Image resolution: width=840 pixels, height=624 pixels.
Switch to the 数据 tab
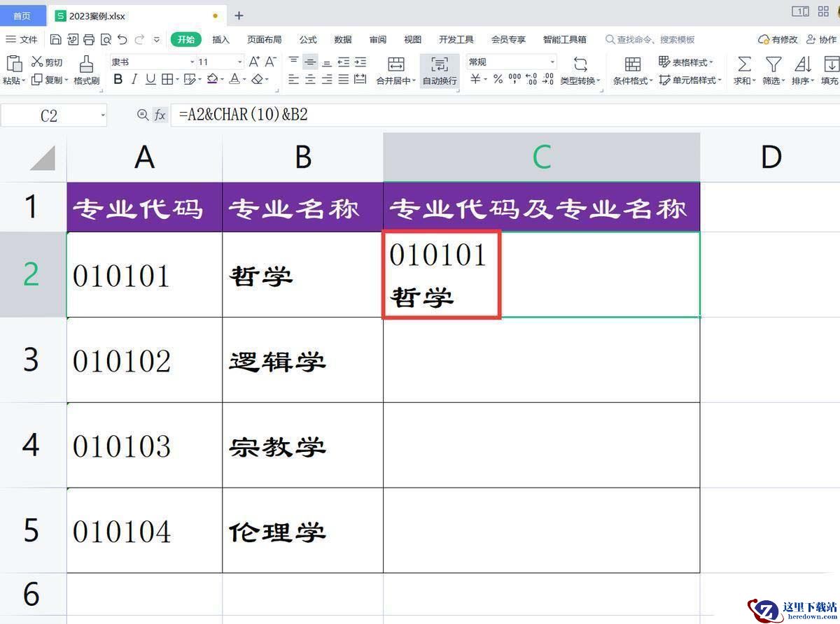click(343, 40)
